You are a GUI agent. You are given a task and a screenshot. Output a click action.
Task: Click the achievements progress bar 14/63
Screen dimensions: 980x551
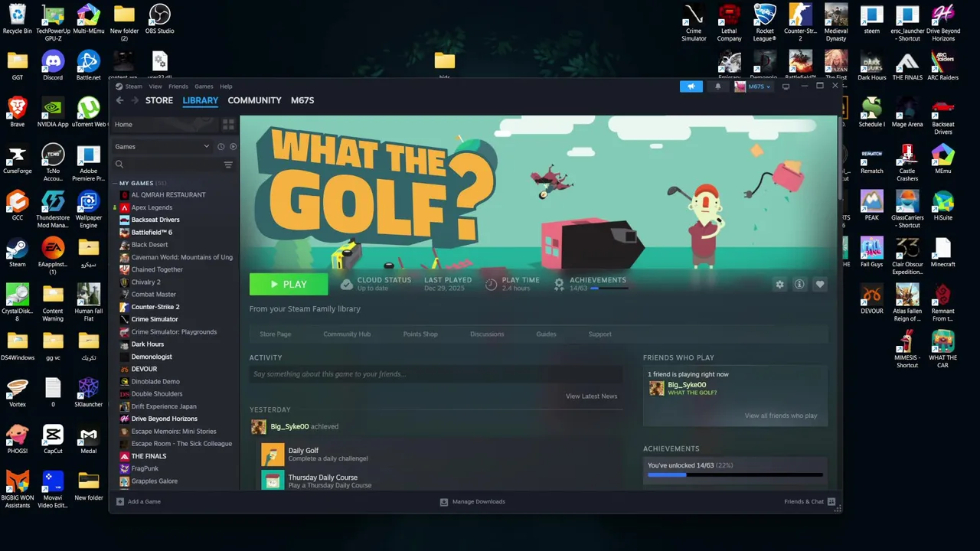coord(735,474)
